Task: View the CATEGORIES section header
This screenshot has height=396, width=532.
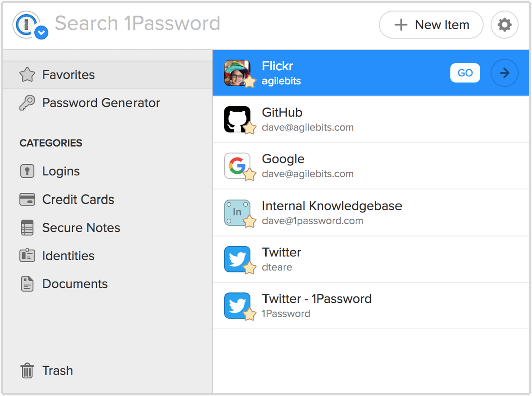Action: coord(50,143)
